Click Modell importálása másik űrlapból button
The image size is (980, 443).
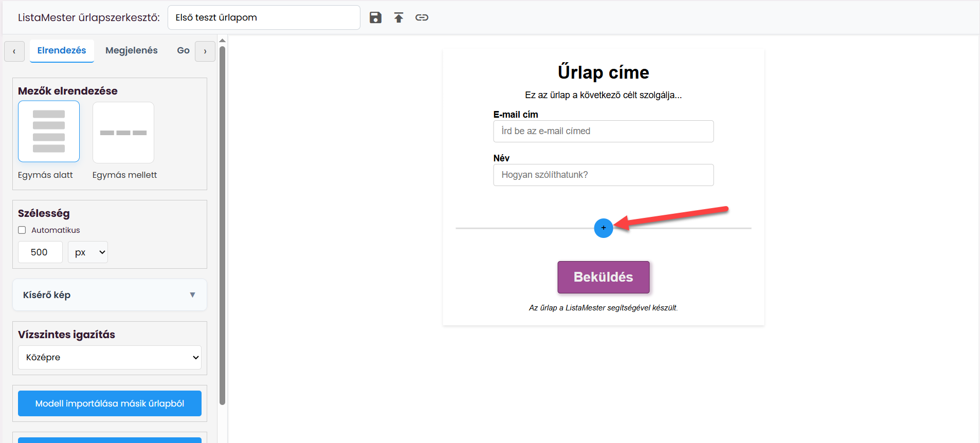pyautogui.click(x=110, y=403)
